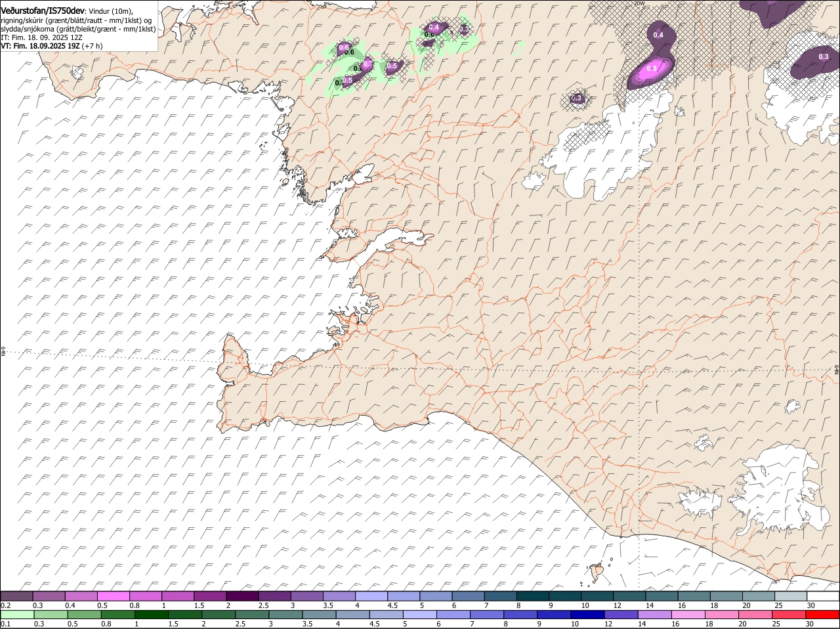Pick the white swatch labeled 30 in the top legend row
The width and height of the screenshot is (840, 629).
point(824,596)
